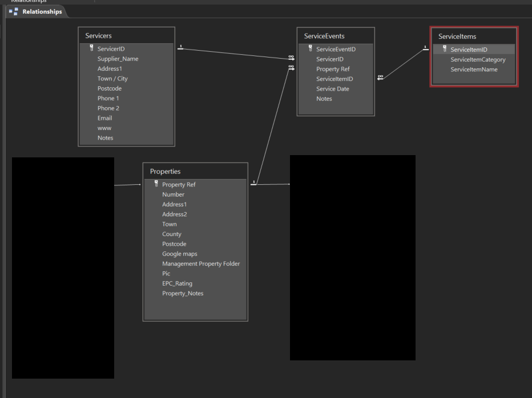Image resolution: width=532 pixels, height=398 pixels.
Task: Switch to the Relationships tab
Action: pos(42,11)
